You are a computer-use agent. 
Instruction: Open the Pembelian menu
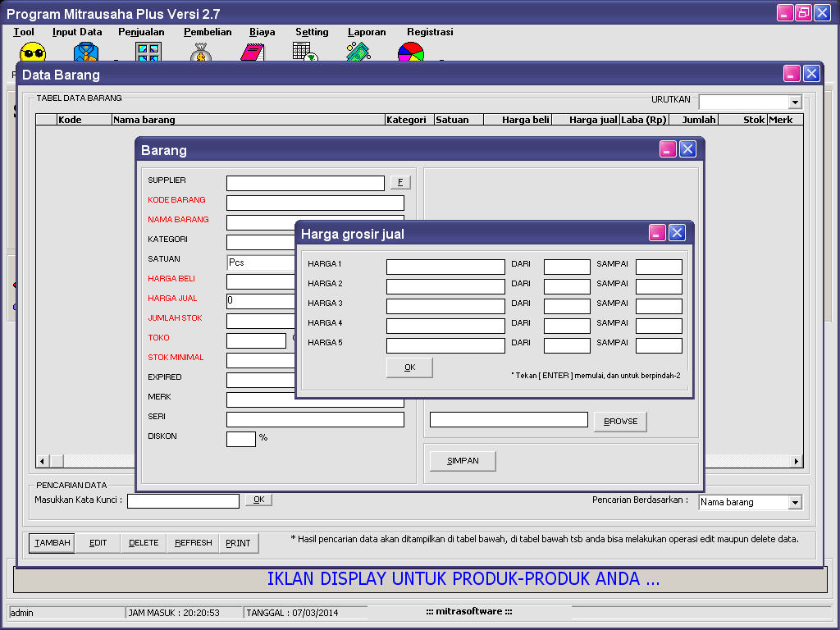coord(208,32)
